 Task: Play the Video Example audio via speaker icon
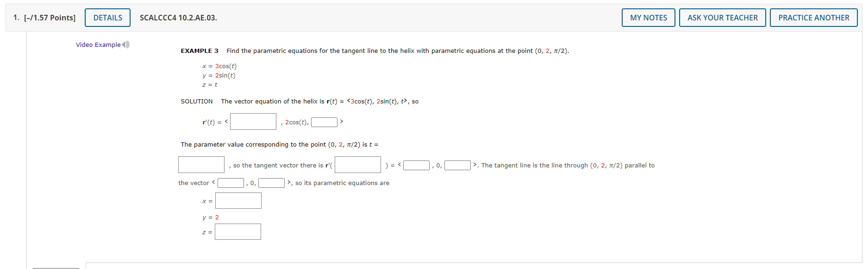[124, 44]
